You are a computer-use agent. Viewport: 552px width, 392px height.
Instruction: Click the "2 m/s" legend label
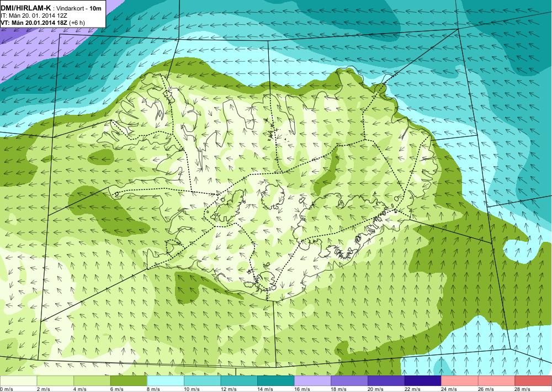pyautogui.click(x=43, y=389)
